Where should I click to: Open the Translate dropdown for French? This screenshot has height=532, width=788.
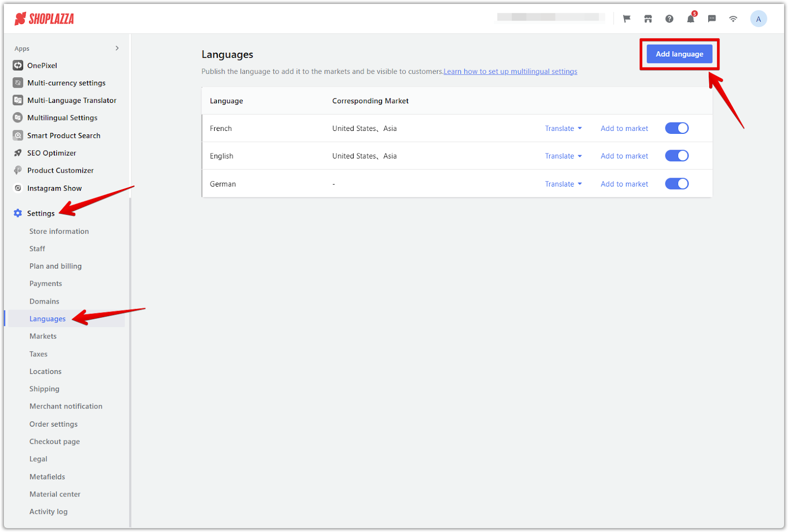pyautogui.click(x=563, y=128)
